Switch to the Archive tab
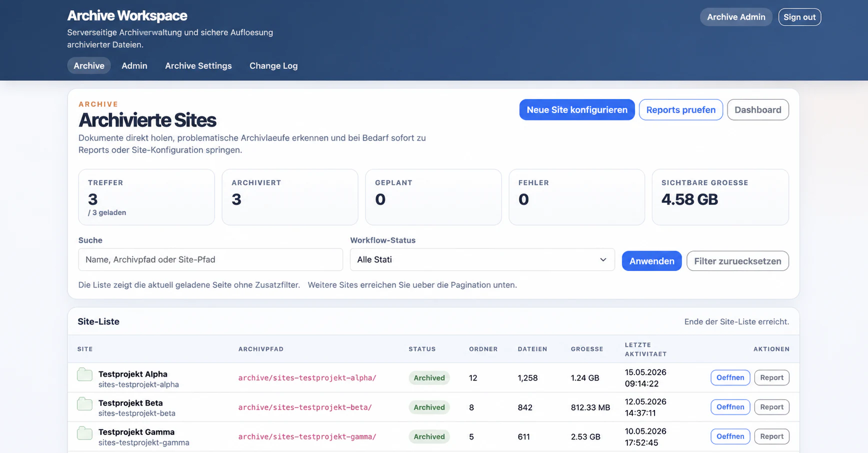The height and width of the screenshot is (453, 868). click(89, 65)
